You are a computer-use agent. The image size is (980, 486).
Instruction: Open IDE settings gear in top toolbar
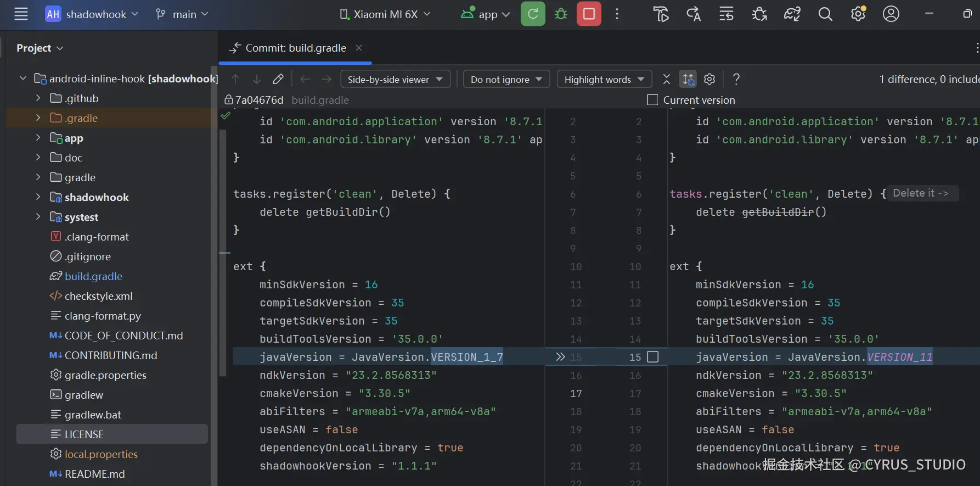coord(858,14)
